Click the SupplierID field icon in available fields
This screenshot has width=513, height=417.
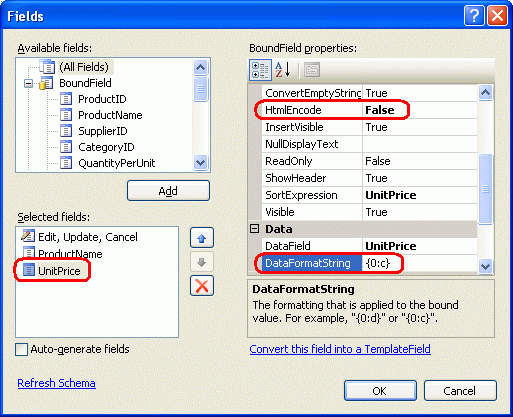[x=66, y=131]
